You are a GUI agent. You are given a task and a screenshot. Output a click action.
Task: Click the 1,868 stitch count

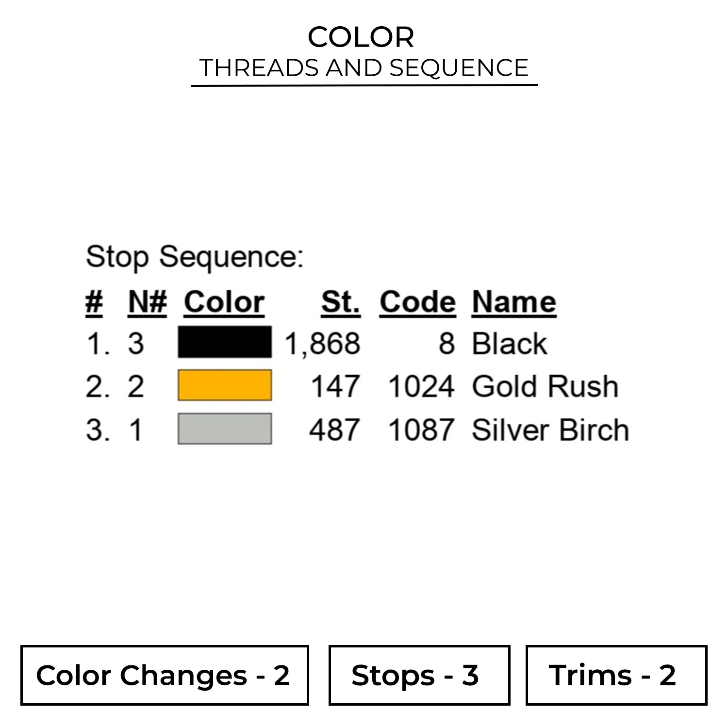coord(323,344)
